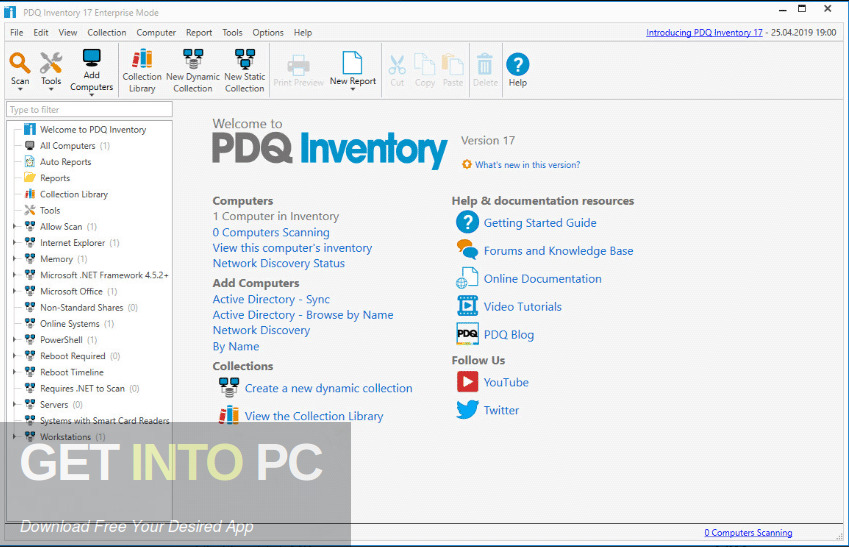The height and width of the screenshot is (547, 849).
Task: Click the dynamic collection icon under Collections
Action: click(x=229, y=387)
